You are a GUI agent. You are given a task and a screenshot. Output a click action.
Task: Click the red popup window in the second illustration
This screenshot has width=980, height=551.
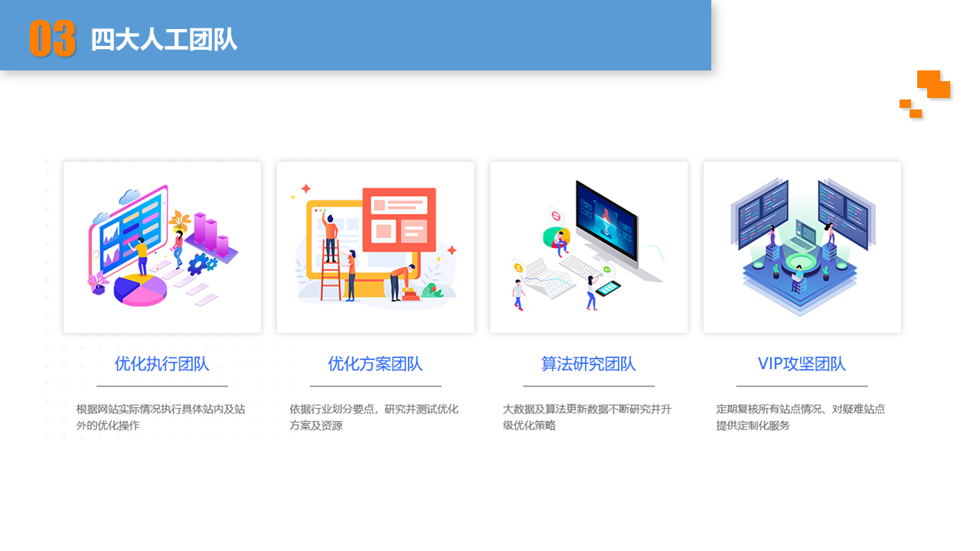point(399,220)
